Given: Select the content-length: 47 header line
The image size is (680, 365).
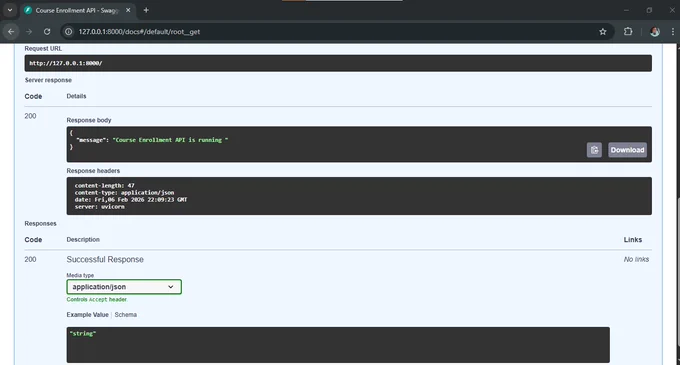Looking at the screenshot, I should point(105,186).
